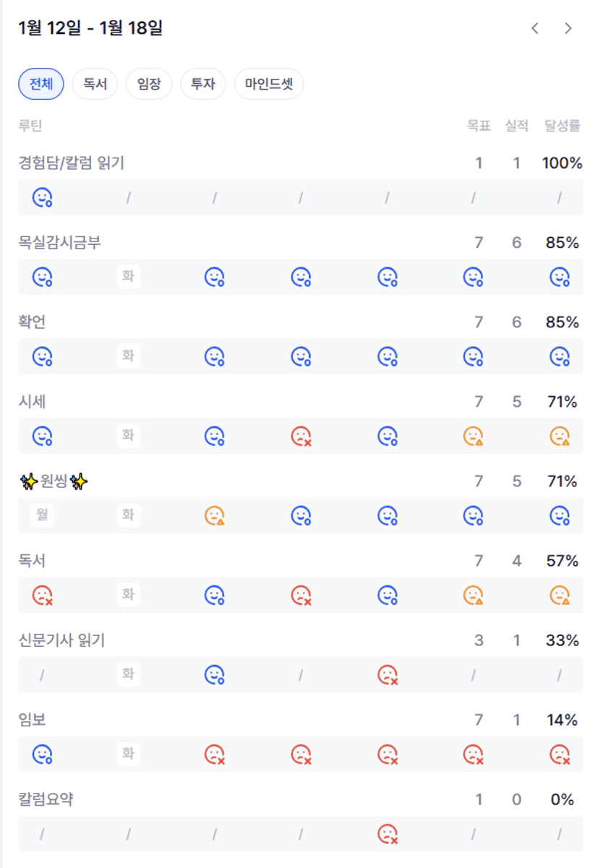Click the red face in 신문기사 읽기 row

point(388,674)
